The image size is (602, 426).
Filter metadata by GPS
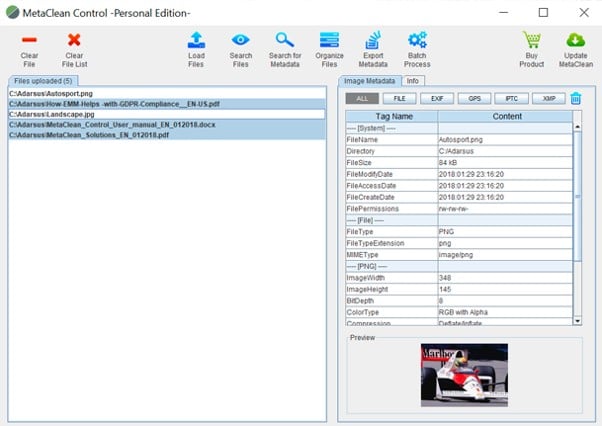pos(474,98)
